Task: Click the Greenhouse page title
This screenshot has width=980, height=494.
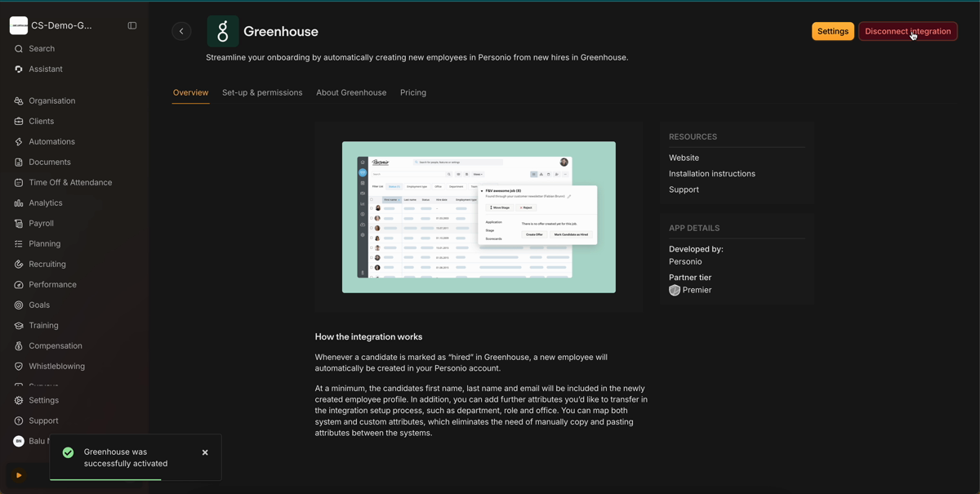Action: point(281,32)
